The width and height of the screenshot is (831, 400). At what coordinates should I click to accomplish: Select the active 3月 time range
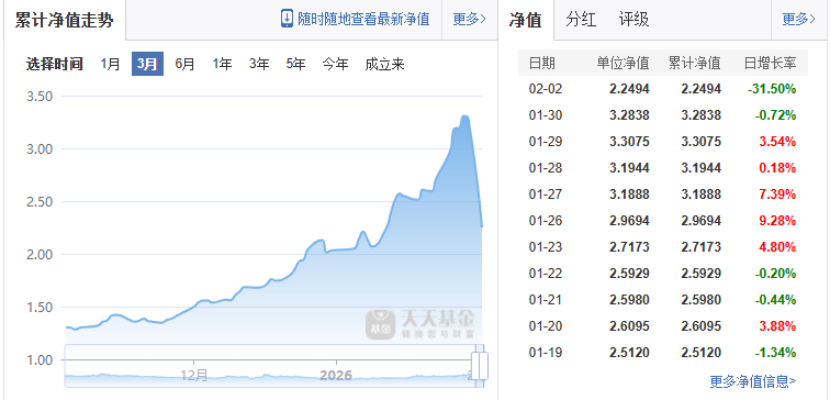[147, 64]
